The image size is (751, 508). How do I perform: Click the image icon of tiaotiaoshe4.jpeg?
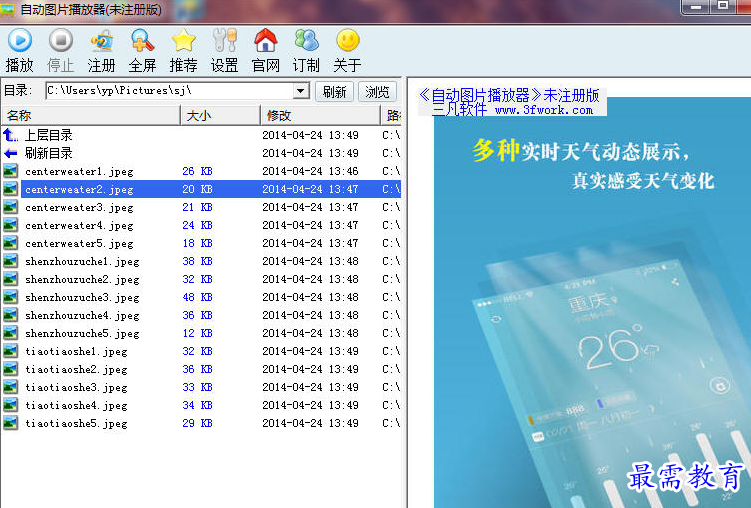click(x=11, y=405)
